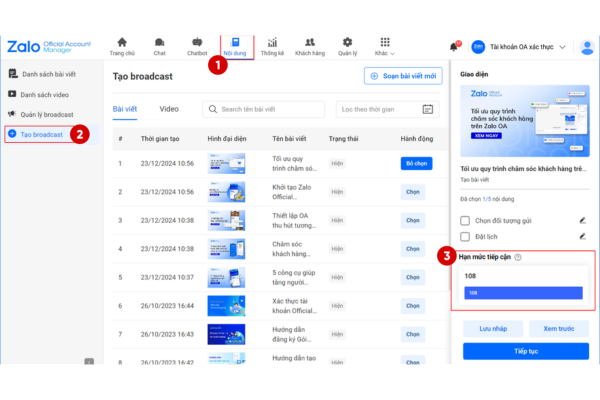Click Chọn for Thiết lập OA article
Screen dimensions: 600x400
click(x=412, y=220)
